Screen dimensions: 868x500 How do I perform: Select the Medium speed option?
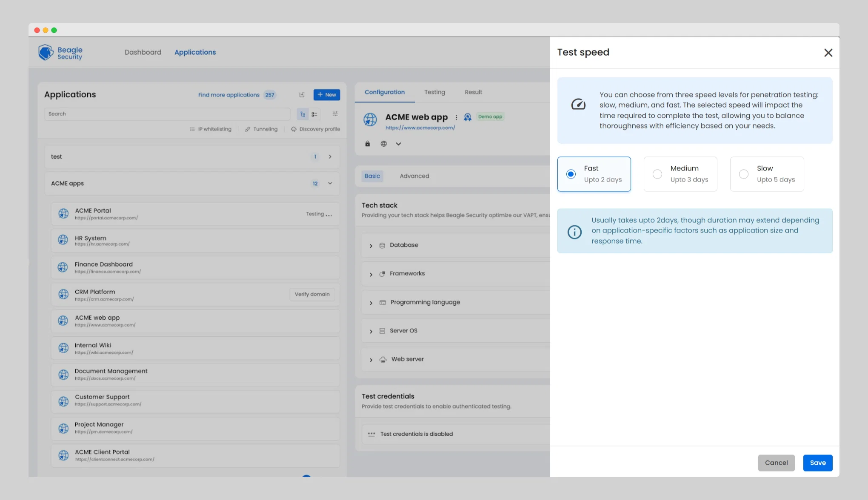680,174
